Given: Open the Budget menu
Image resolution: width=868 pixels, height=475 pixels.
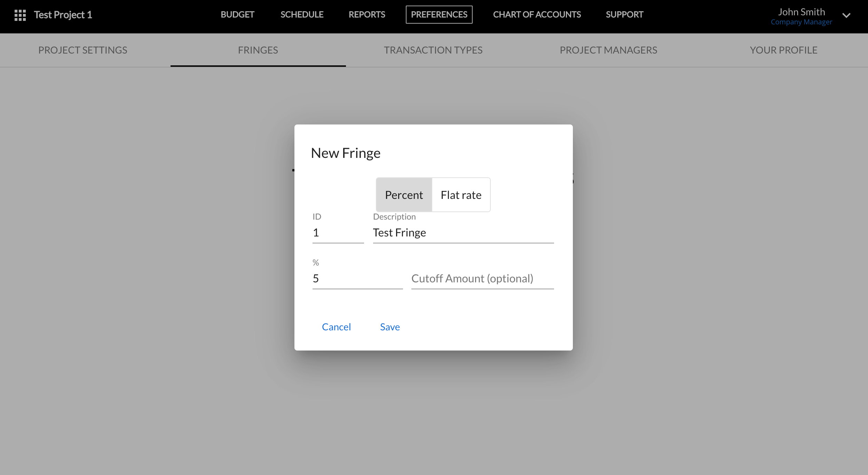Looking at the screenshot, I should (x=237, y=15).
